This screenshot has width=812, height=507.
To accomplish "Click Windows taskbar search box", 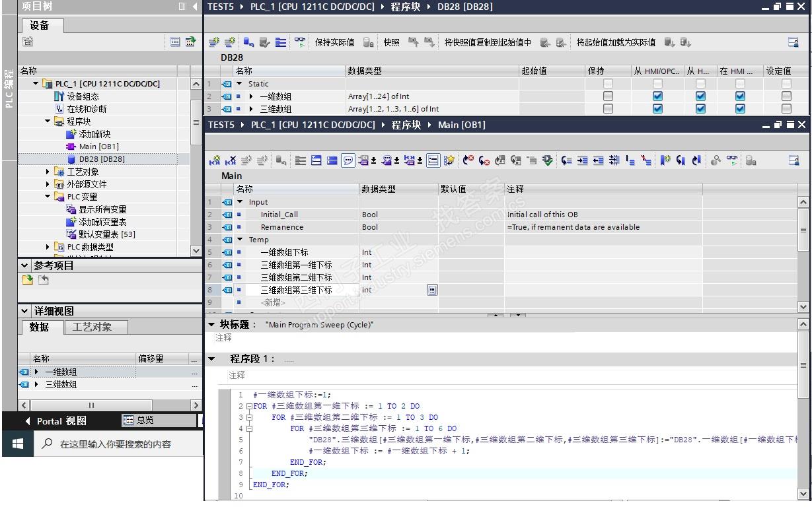I will pyautogui.click(x=117, y=444).
